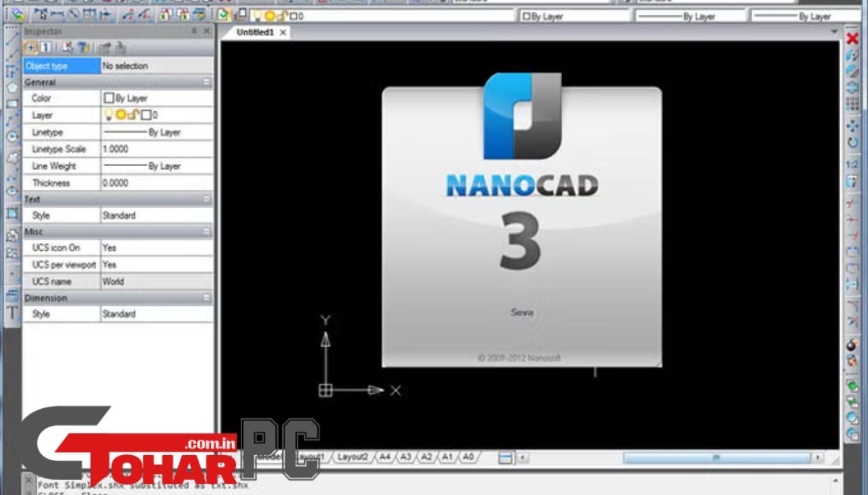Open the document tab list arrow
Image resolution: width=868 pixels, height=495 pixels.
pos(835,32)
